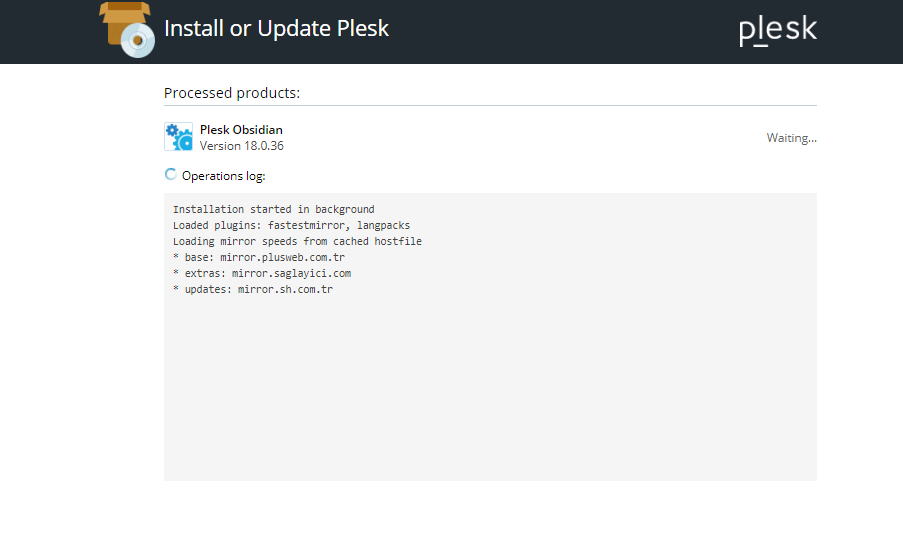Click the divider line under Processed products

[490, 105]
